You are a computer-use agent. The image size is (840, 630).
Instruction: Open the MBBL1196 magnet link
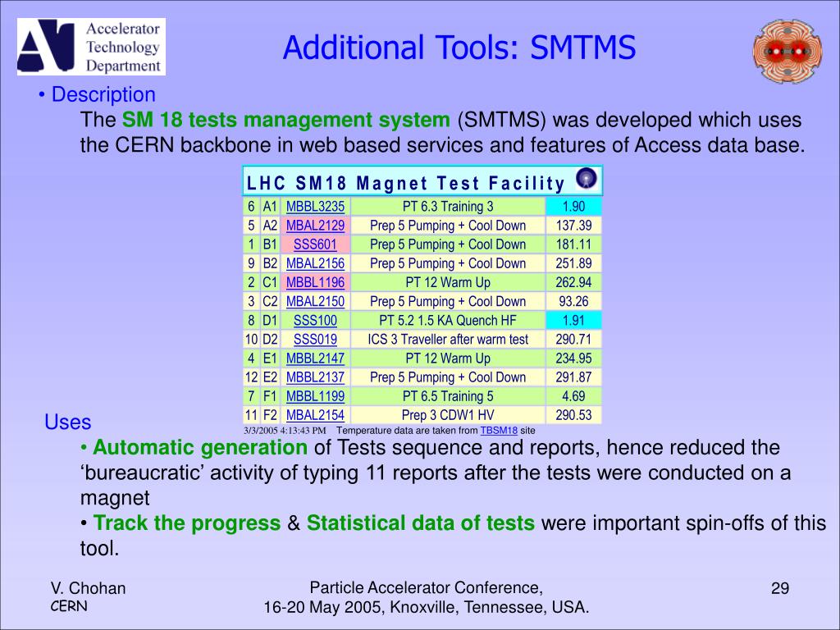[x=315, y=282]
